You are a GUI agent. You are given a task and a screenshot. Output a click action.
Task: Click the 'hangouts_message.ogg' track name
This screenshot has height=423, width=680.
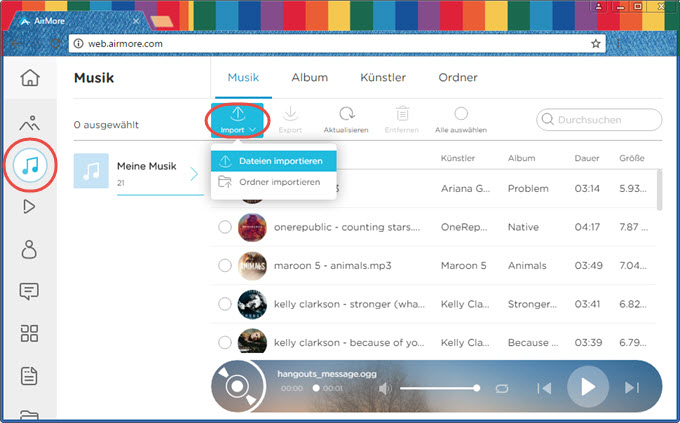point(327,374)
